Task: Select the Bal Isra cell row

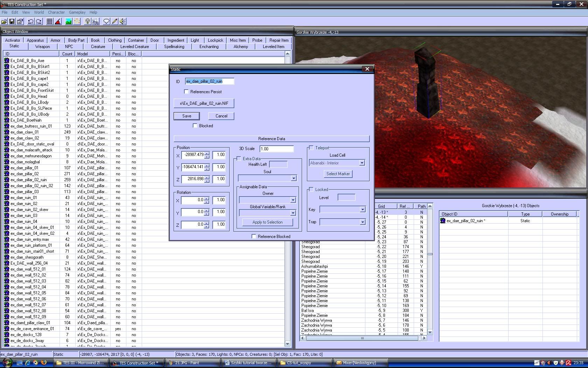Action: [x=363, y=311]
